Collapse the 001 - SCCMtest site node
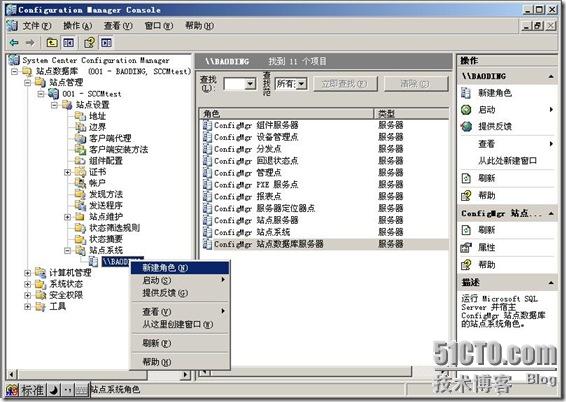Screen dimensions: 566x402 click(x=41, y=94)
